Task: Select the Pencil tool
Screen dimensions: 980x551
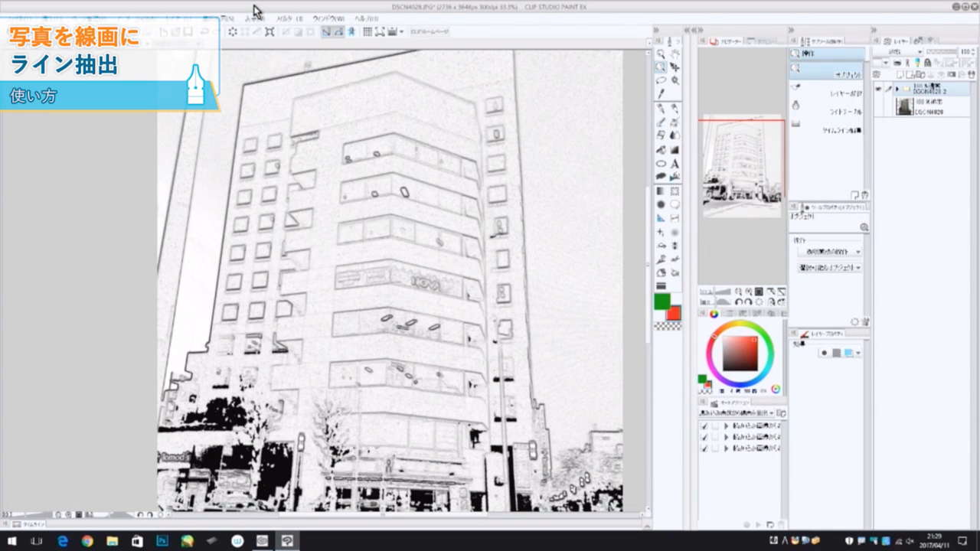Action: (675, 109)
